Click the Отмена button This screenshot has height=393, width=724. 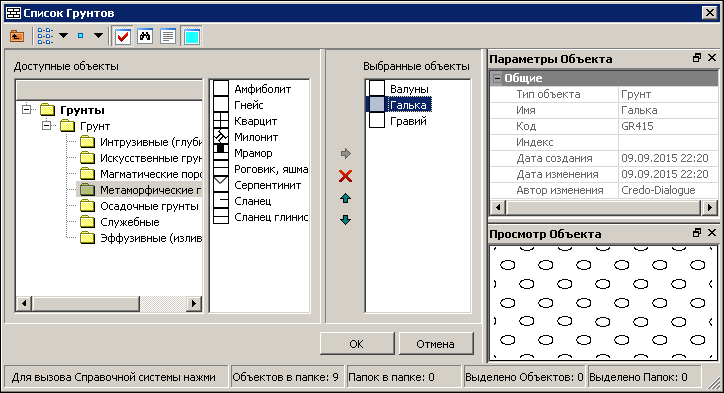(x=435, y=344)
